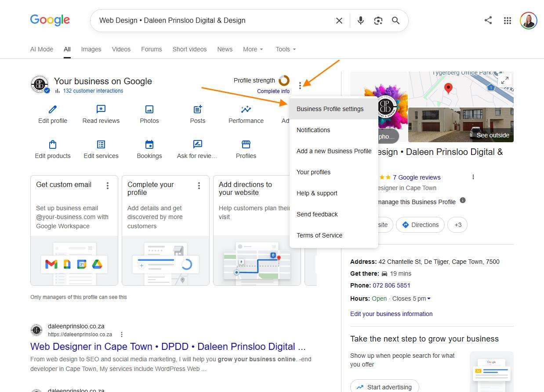Open the Google account profile picture
544x392 pixels.
pos(528,21)
